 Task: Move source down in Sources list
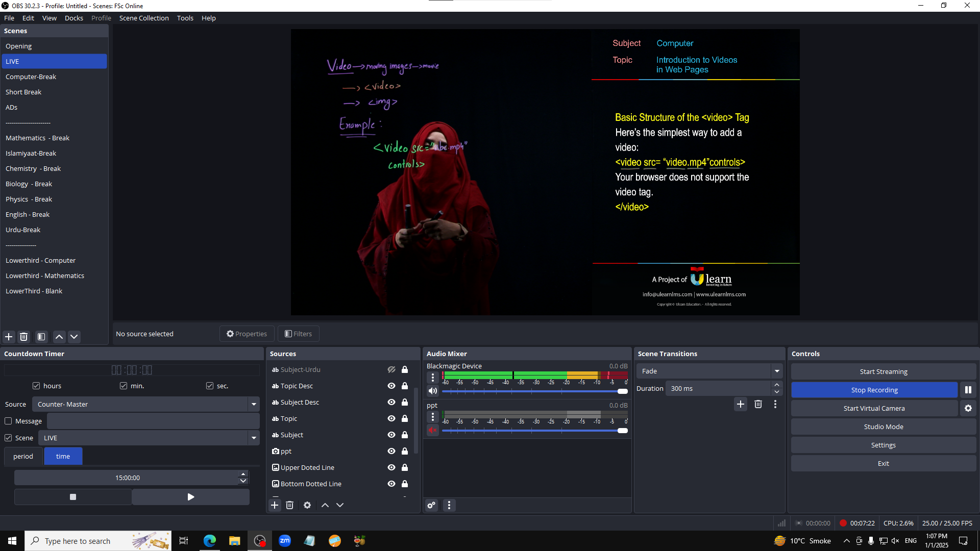pos(340,505)
